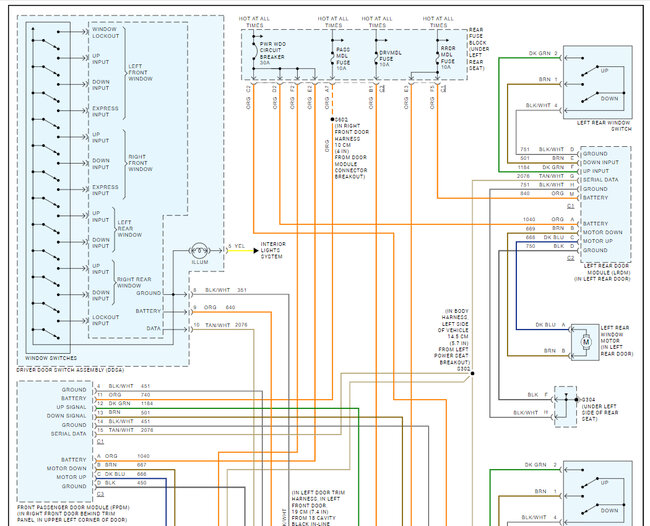Click the ILLUM lamp symbol
The image size is (650, 526).
199,250
